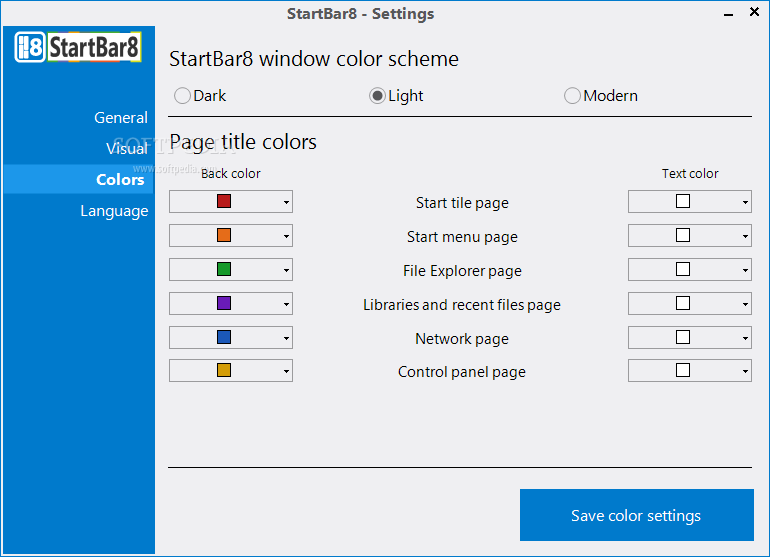
Task: Click blue back color swatch for Network page
Action: pyautogui.click(x=224, y=336)
